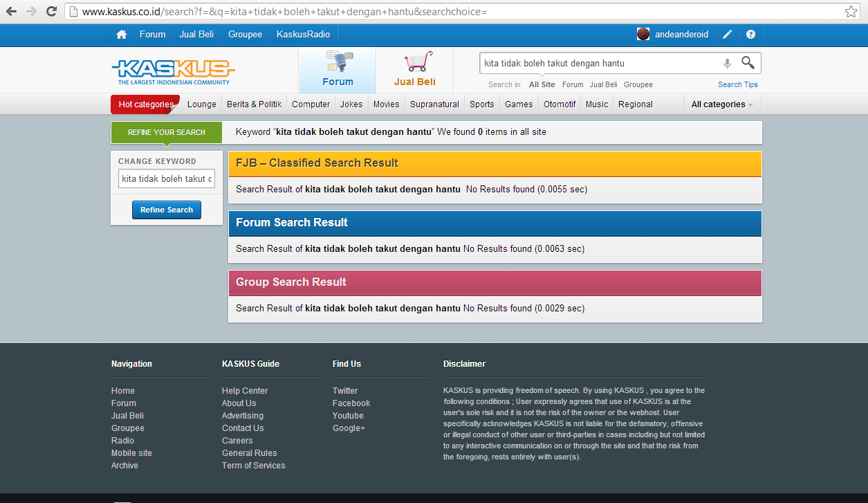Select Regional category
The image size is (868, 503).
click(636, 104)
